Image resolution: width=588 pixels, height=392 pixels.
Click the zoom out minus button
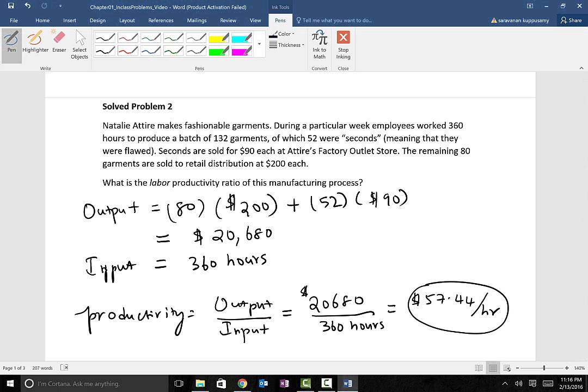coord(518,368)
